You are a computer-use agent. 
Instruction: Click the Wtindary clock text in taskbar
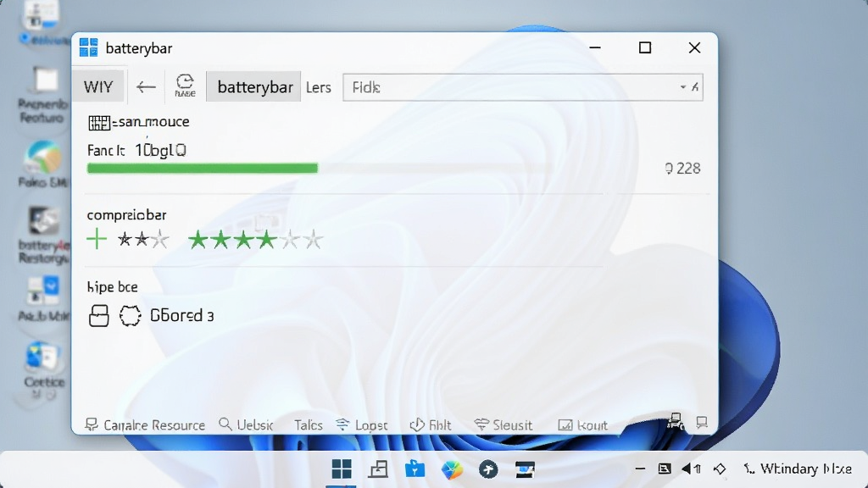point(805,469)
